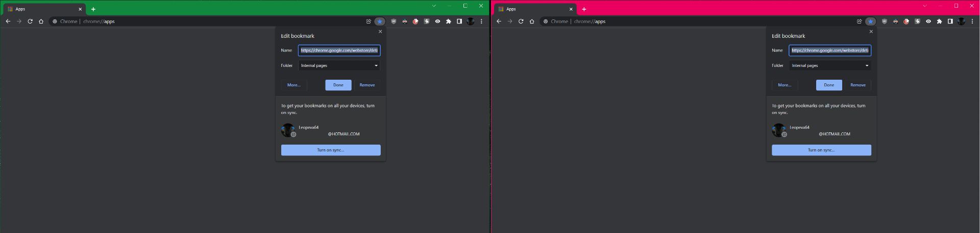980x233 pixels.
Task: Open profile avatar menu in green window toolbar
Action: click(471, 21)
